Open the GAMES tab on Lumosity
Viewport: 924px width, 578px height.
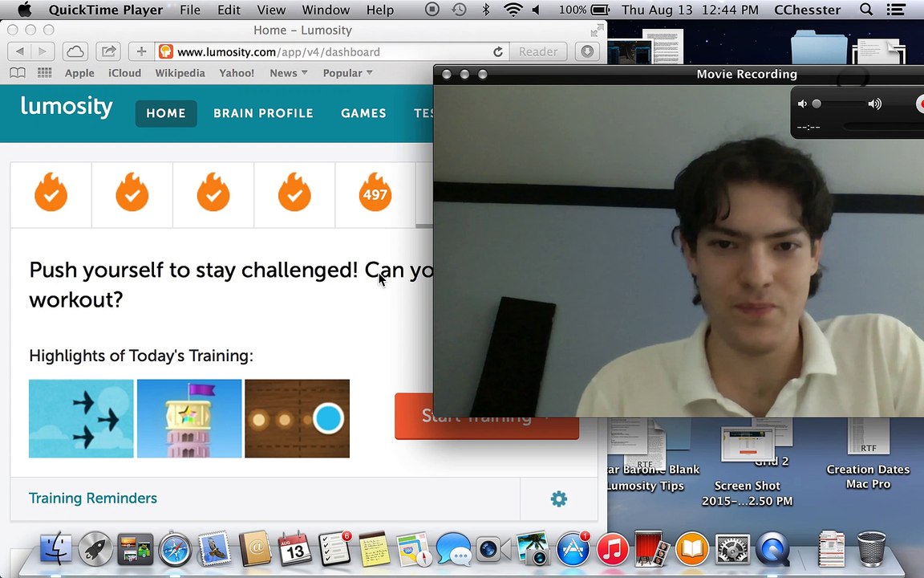(x=363, y=113)
